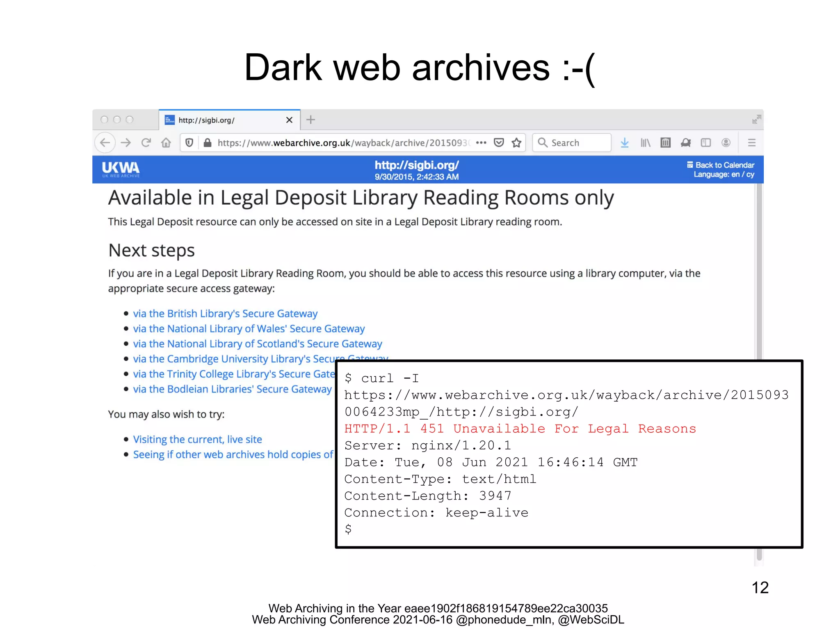The height and width of the screenshot is (630, 840).
Task: Open a new tab with the plus button
Action: pyautogui.click(x=311, y=120)
